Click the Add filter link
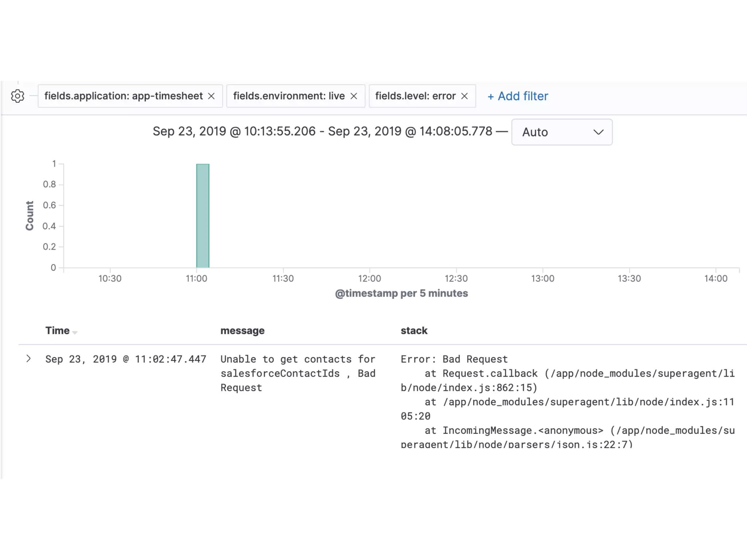 click(x=518, y=96)
